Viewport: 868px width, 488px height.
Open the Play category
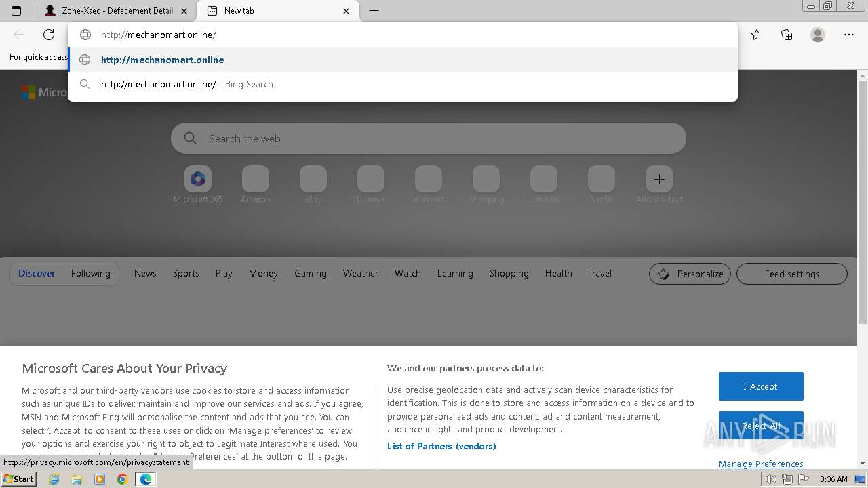[x=224, y=273]
